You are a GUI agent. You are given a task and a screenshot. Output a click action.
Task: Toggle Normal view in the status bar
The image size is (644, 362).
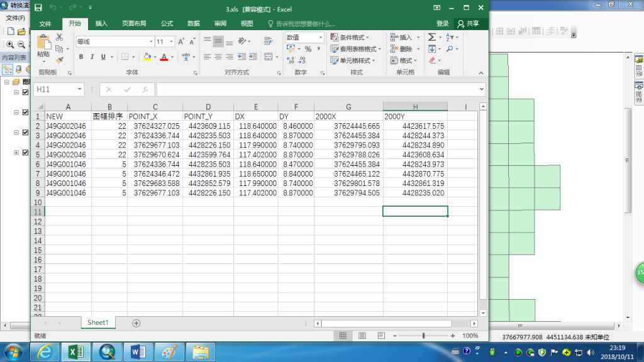(343, 336)
